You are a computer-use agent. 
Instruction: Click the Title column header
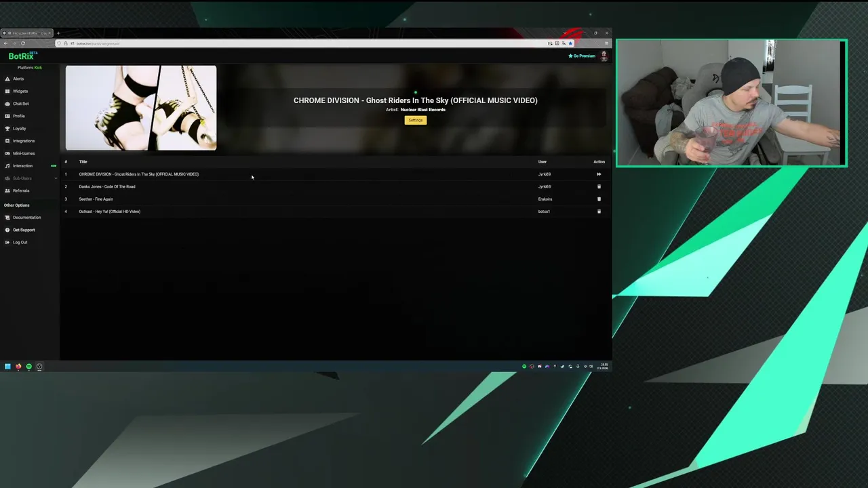pyautogui.click(x=83, y=162)
